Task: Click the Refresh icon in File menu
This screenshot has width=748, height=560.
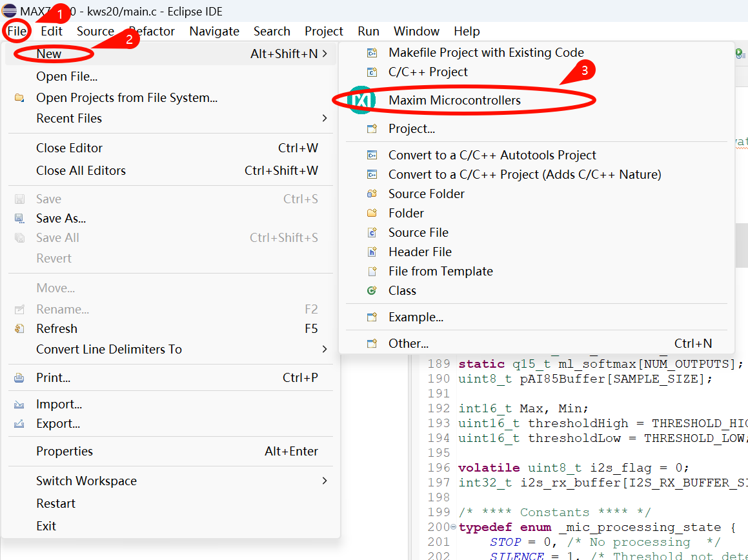Action: tap(19, 328)
